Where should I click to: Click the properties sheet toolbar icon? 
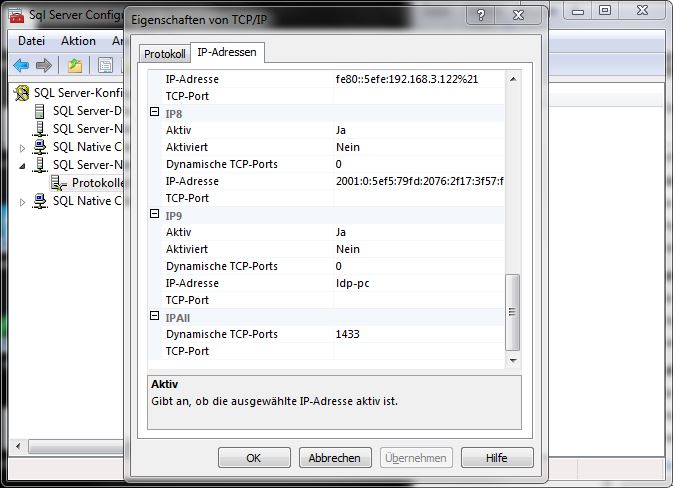[x=104, y=66]
